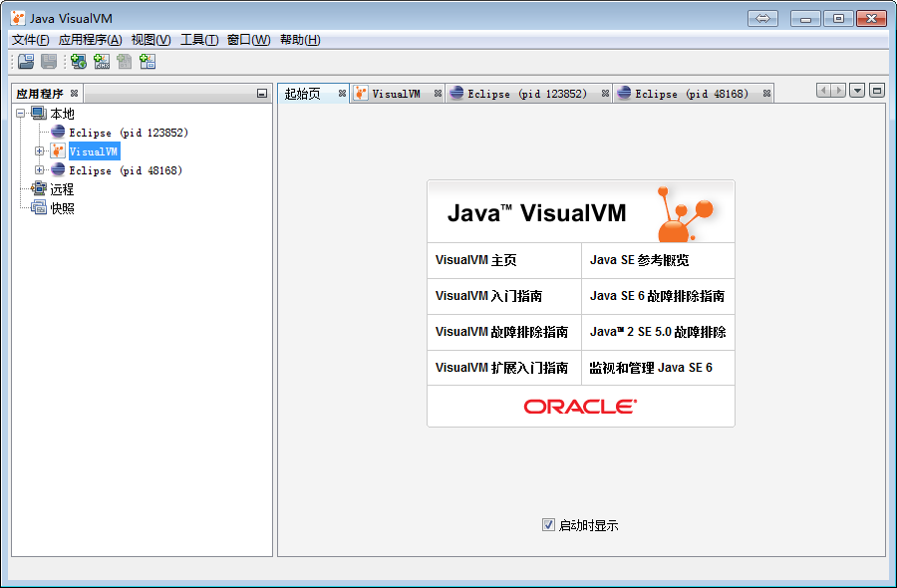Click Add Remote Host toolbar icon
Image resolution: width=897 pixels, height=588 pixels.
(79, 61)
